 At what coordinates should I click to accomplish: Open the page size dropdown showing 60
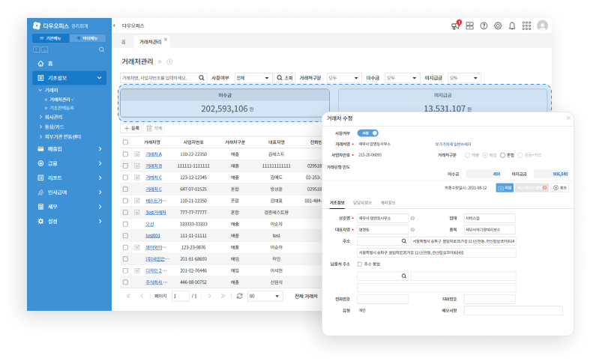tap(265, 296)
